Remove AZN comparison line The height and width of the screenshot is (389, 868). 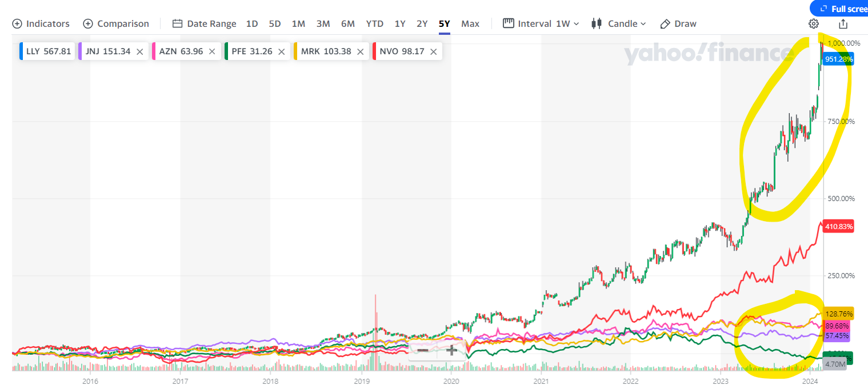click(x=212, y=51)
